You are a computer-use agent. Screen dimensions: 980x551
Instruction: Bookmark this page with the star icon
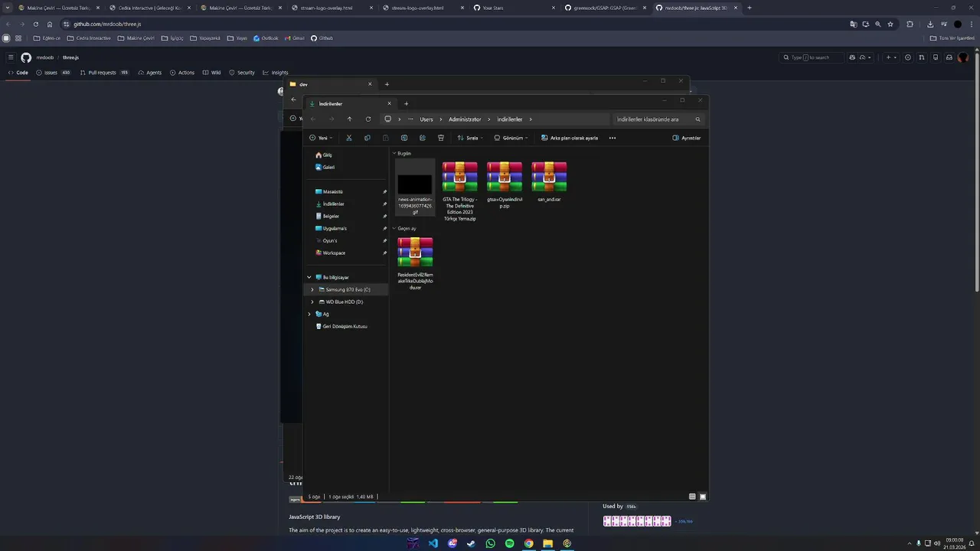890,24
